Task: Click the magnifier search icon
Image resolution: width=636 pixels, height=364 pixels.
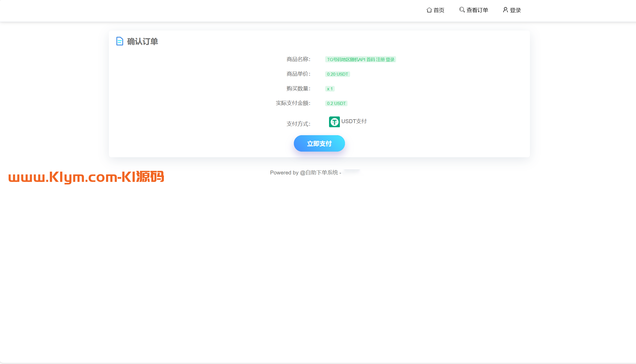Action: tap(462, 10)
